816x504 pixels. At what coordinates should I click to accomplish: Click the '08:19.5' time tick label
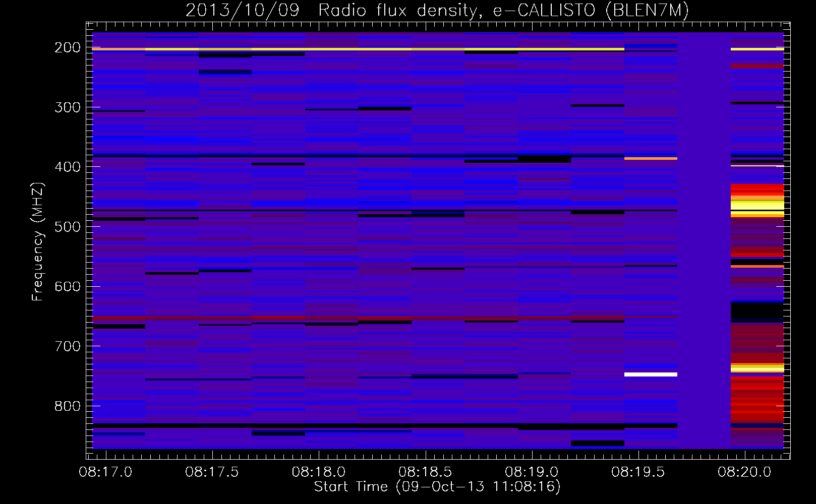click(638, 472)
